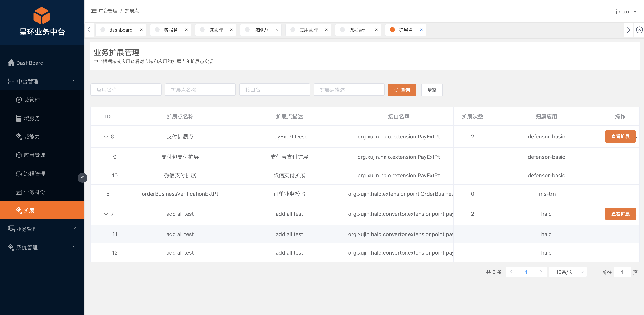Close the 流程管理 tab
The height and width of the screenshot is (315, 644).
click(x=376, y=30)
